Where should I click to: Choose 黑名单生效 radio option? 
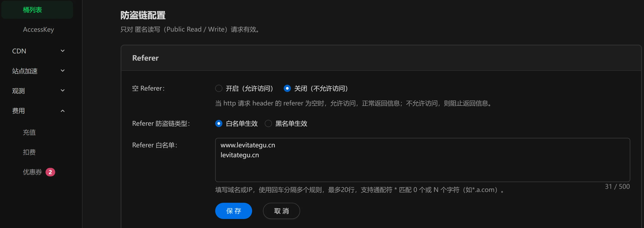[x=268, y=123]
